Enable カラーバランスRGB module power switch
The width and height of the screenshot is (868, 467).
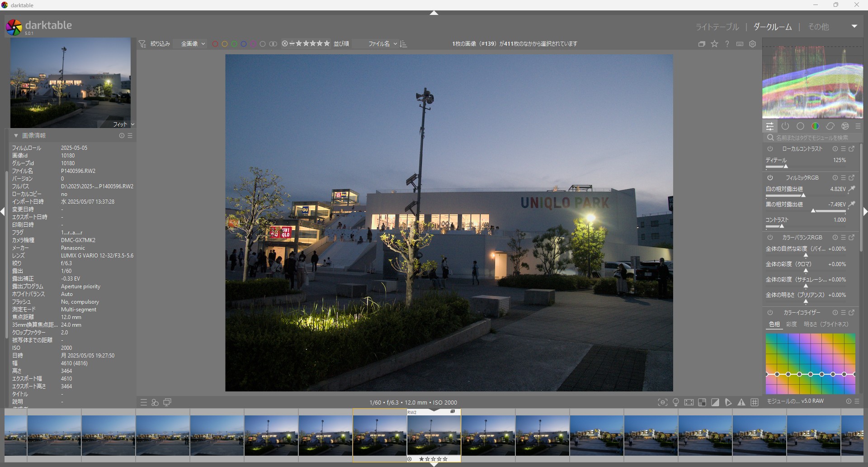coord(770,238)
